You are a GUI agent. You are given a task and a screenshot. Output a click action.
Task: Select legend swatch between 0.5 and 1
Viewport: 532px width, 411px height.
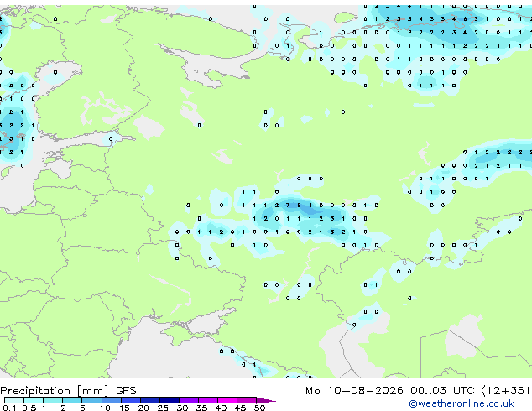pos(34,400)
